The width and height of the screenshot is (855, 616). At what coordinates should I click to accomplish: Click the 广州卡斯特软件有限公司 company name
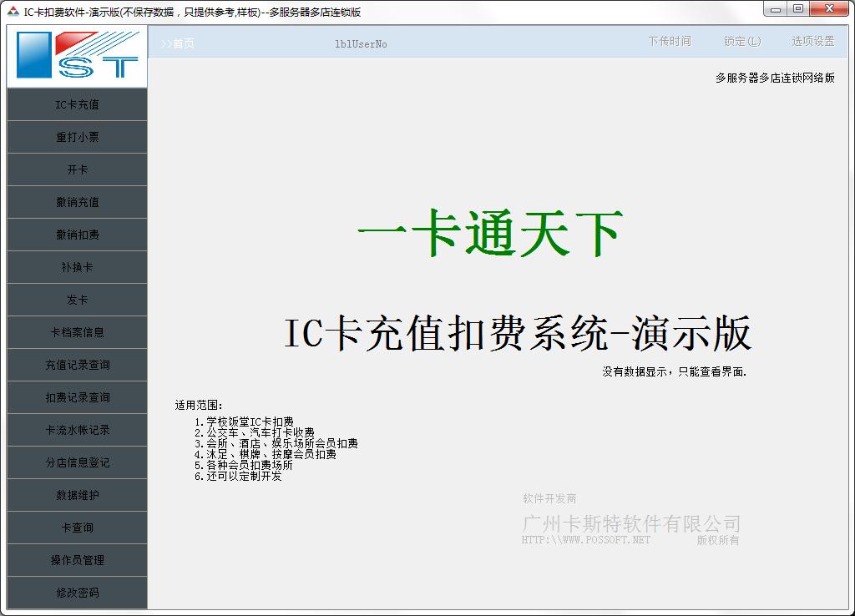[631, 524]
